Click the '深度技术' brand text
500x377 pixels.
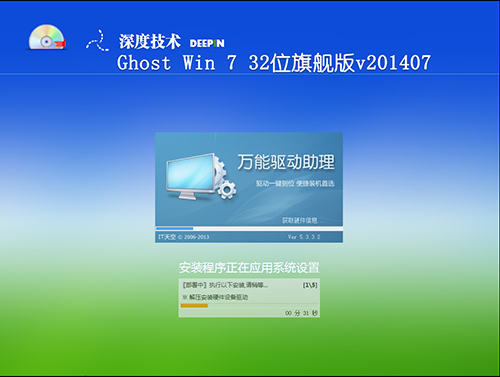[x=150, y=42]
